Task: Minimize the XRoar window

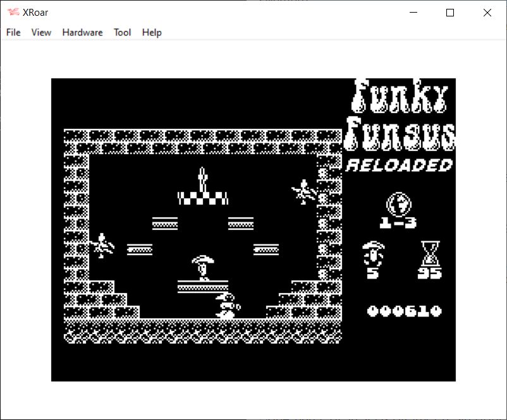Action: pyautogui.click(x=414, y=13)
